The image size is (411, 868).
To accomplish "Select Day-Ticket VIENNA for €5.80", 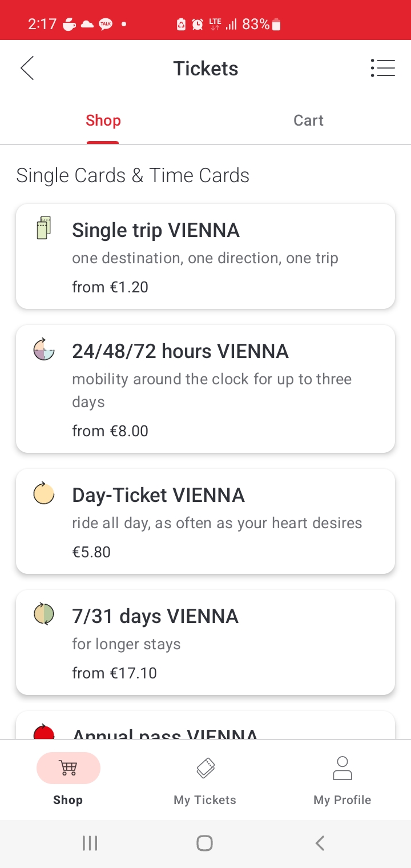I will 205,521.
